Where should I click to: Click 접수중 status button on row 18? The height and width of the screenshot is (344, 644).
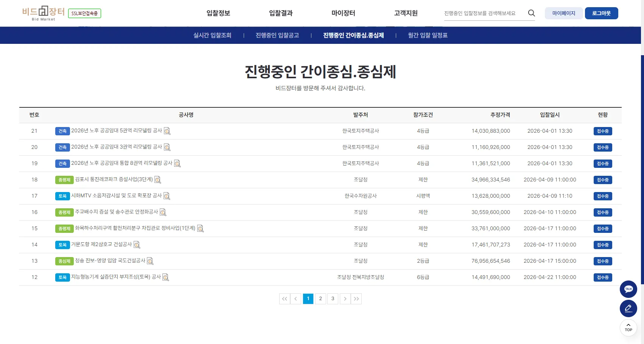point(603,180)
